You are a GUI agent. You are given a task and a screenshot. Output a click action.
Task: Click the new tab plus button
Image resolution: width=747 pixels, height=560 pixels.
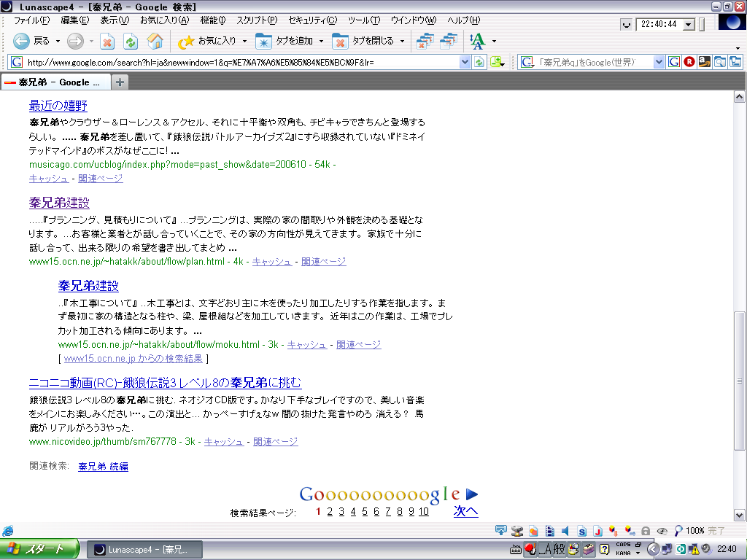point(120,82)
